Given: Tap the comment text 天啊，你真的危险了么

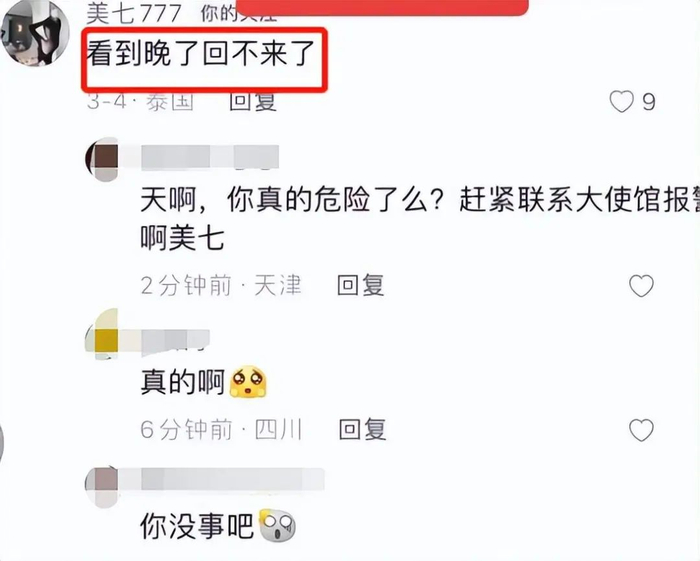Looking at the screenshot, I should [420, 219].
